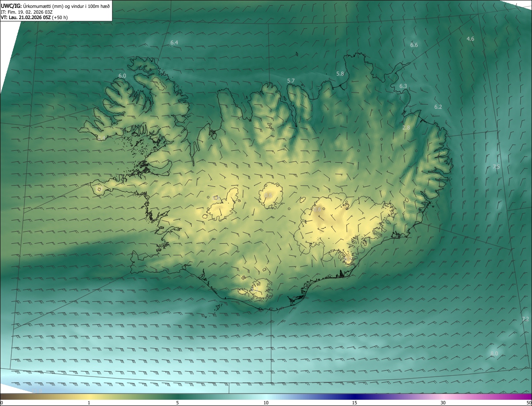532x406 pixels.
Task: Click the 7.2 value label
Action: click(525, 319)
